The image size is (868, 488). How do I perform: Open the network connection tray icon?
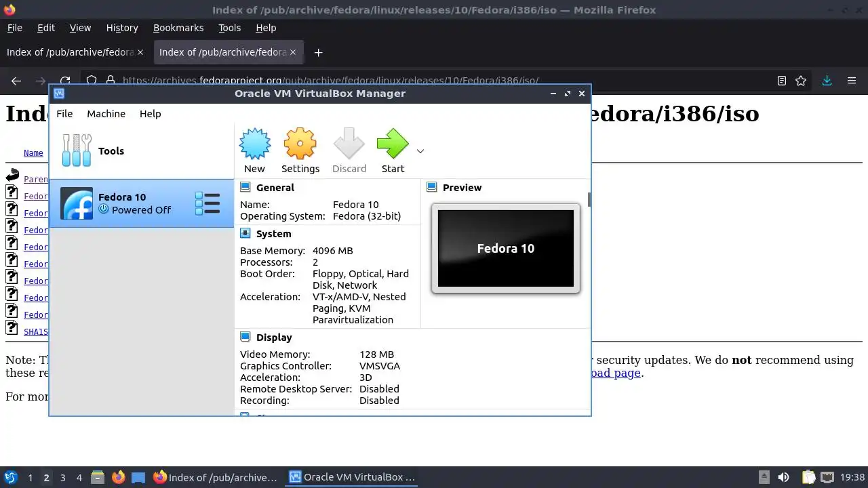tap(827, 477)
